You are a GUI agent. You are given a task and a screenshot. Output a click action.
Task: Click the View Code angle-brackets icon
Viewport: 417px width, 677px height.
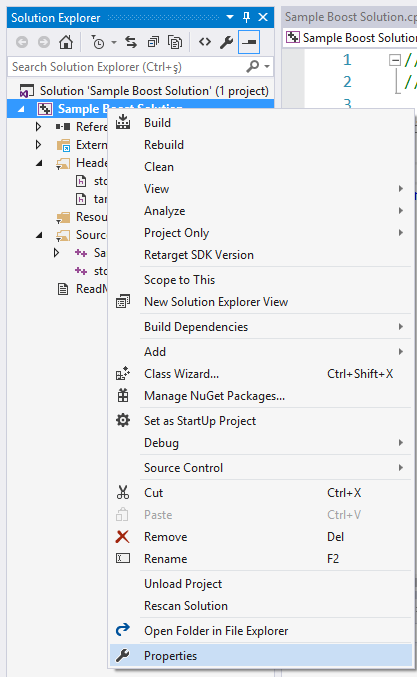(x=205, y=42)
